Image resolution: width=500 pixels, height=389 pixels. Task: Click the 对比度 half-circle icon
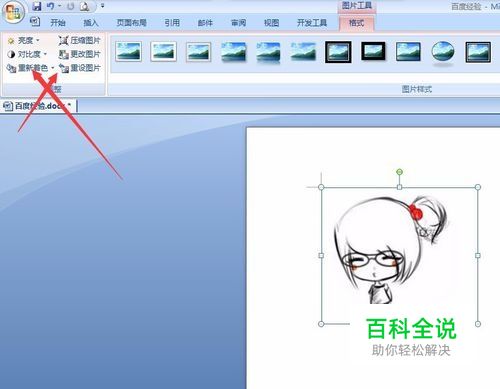tap(11, 54)
